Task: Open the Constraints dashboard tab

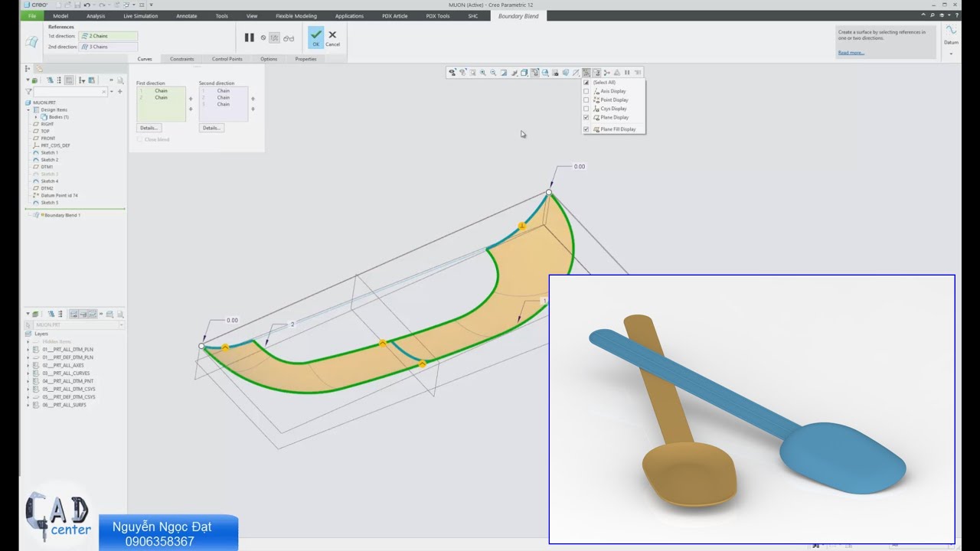Action: click(181, 59)
